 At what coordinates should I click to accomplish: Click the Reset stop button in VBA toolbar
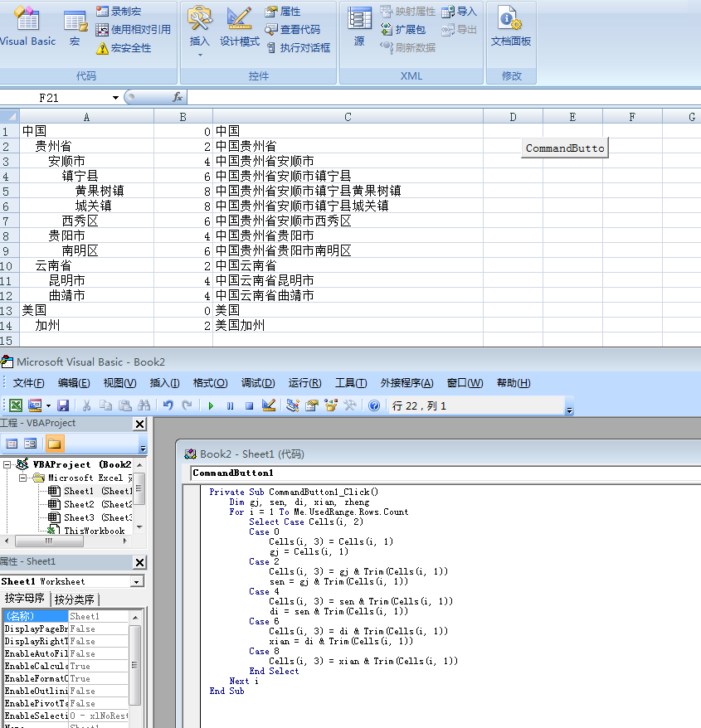point(249,405)
